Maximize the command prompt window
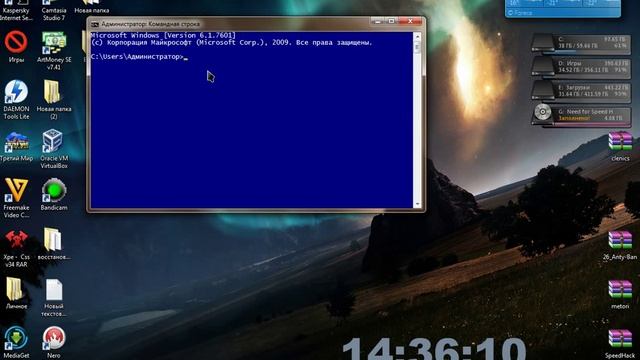 tap(391, 21)
